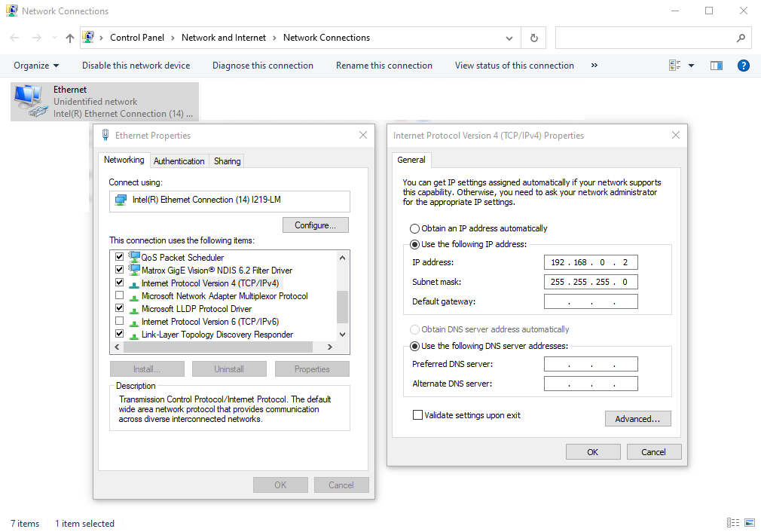Enable Internet Protocol Version 6 checkbox
The image size is (761, 532).
tap(119, 322)
